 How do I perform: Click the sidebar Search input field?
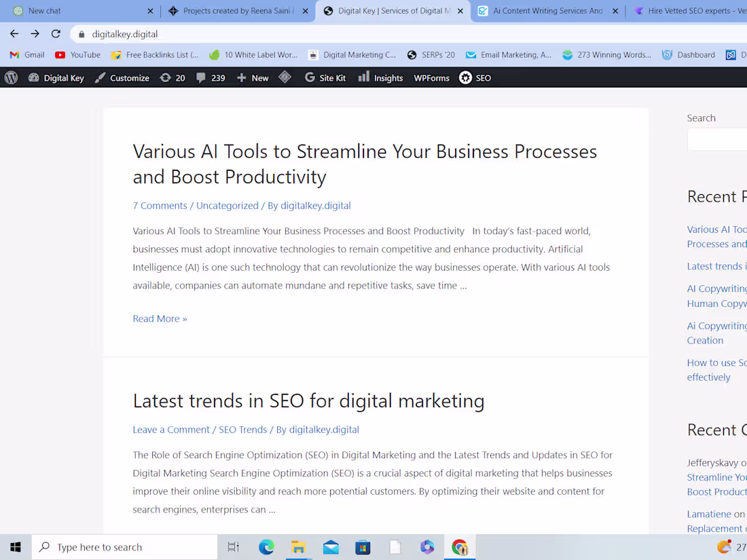pyautogui.click(x=720, y=139)
